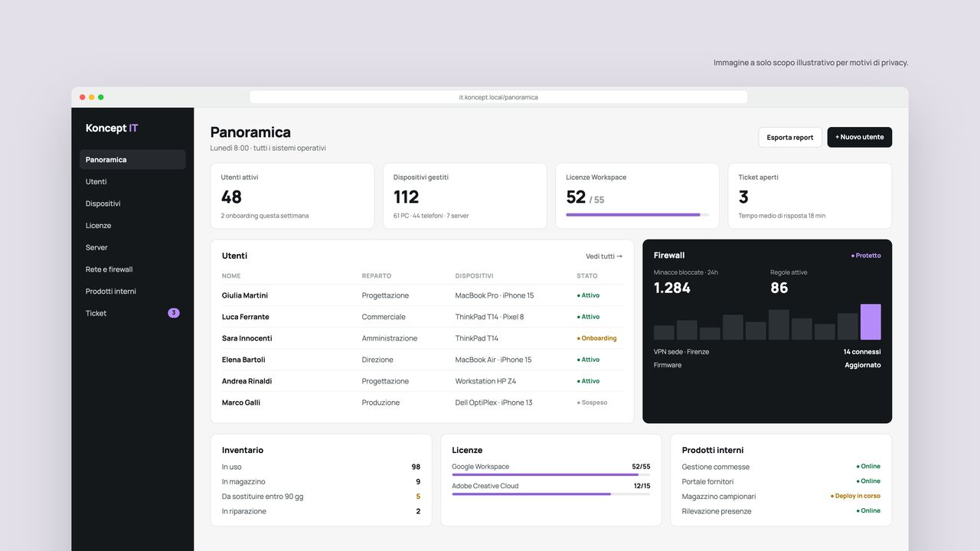Click the Ticket count badge showing 3
This screenshot has height=551, width=980.
coord(174,313)
